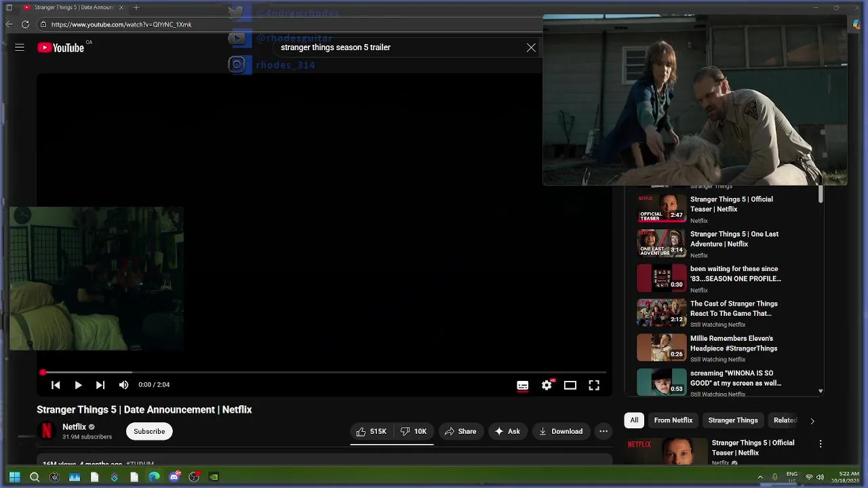Click the video progress bar scrubber
Viewport: 868px width, 488px height.
click(43, 372)
